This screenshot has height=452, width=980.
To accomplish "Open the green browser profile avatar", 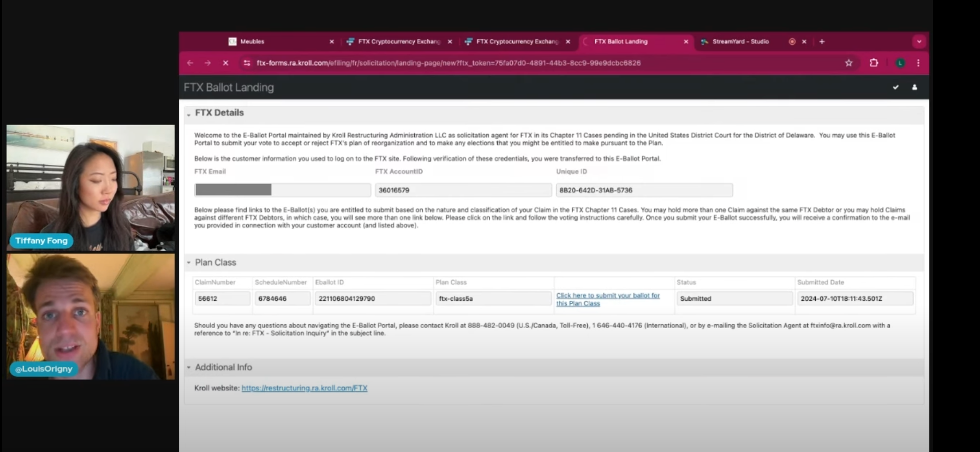I will pyautogui.click(x=900, y=63).
